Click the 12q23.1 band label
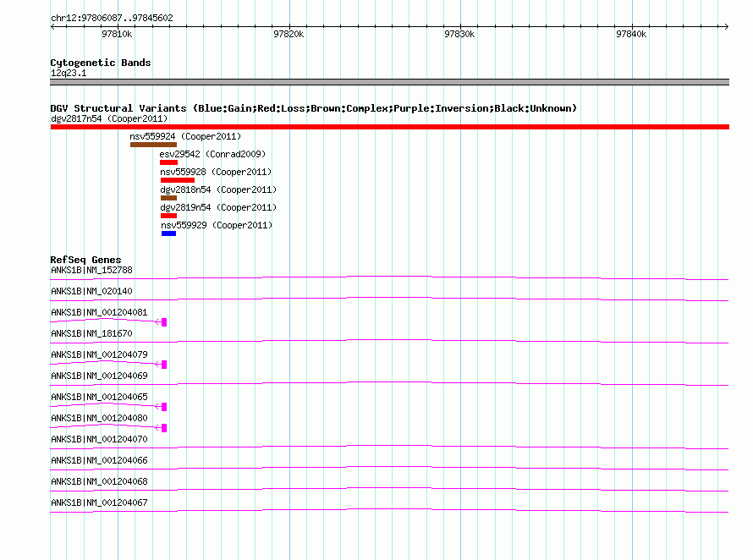This screenshot has height=560, width=753. [x=69, y=73]
